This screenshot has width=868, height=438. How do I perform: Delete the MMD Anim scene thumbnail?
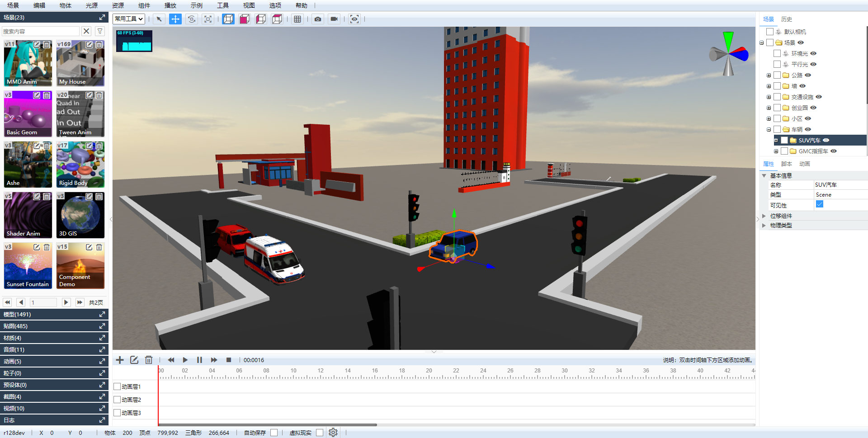(47, 45)
